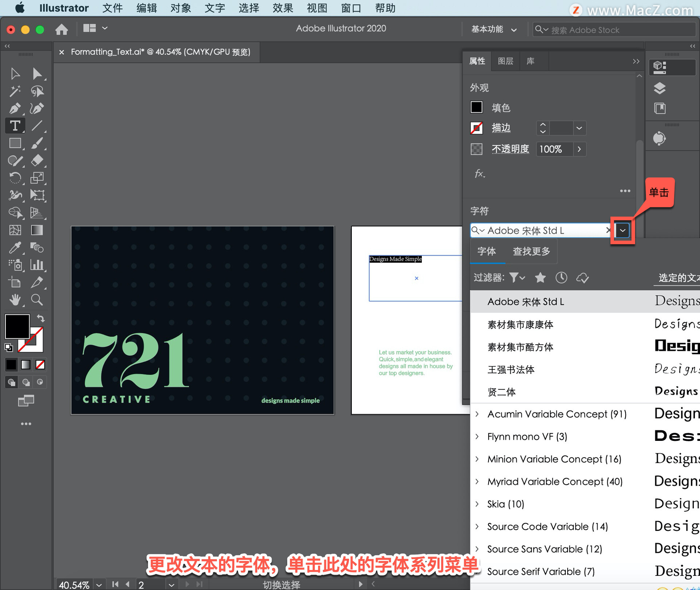The image size is (700, 590).
Task: Click the Home screen icon
Action: pyautogui.click(x=62, y=29)
